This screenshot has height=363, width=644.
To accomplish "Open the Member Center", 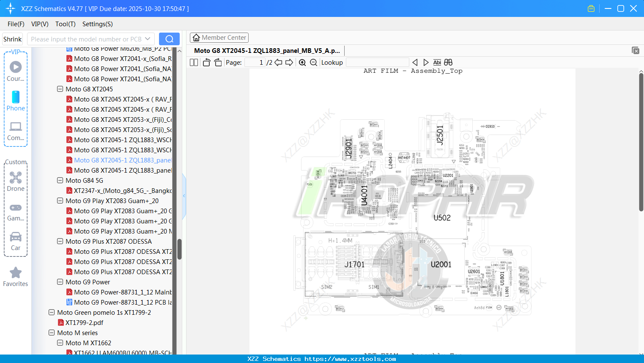I will pos(219,38).
